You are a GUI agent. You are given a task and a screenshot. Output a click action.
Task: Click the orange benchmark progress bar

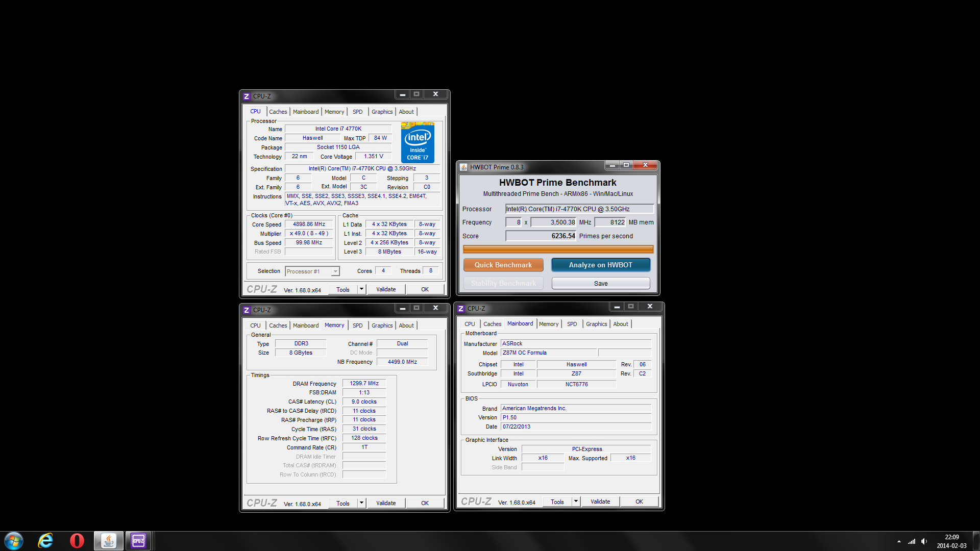[x=558, y=249]
